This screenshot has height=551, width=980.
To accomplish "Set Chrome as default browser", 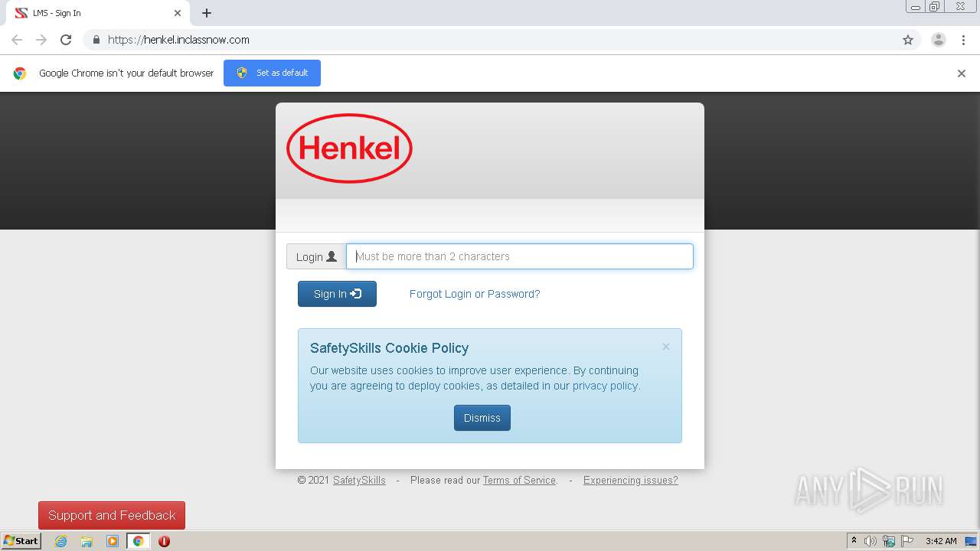I will coord(272,73).
